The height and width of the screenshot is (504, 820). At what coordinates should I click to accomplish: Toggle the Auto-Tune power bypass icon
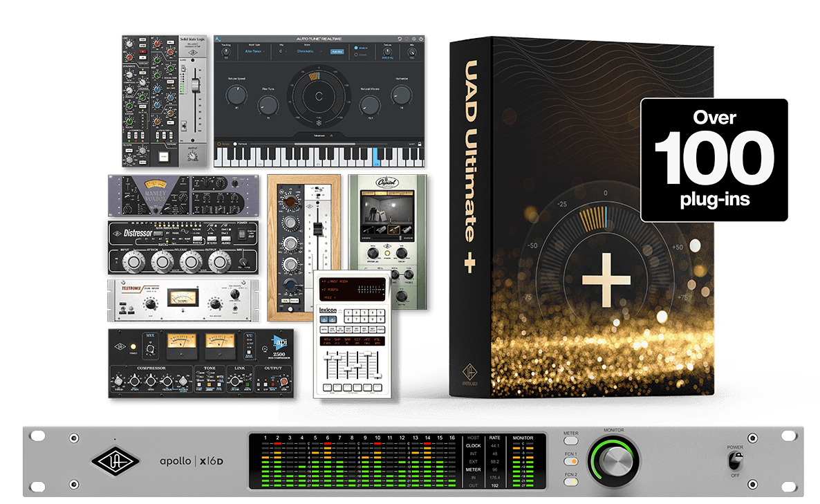[420, 39]
